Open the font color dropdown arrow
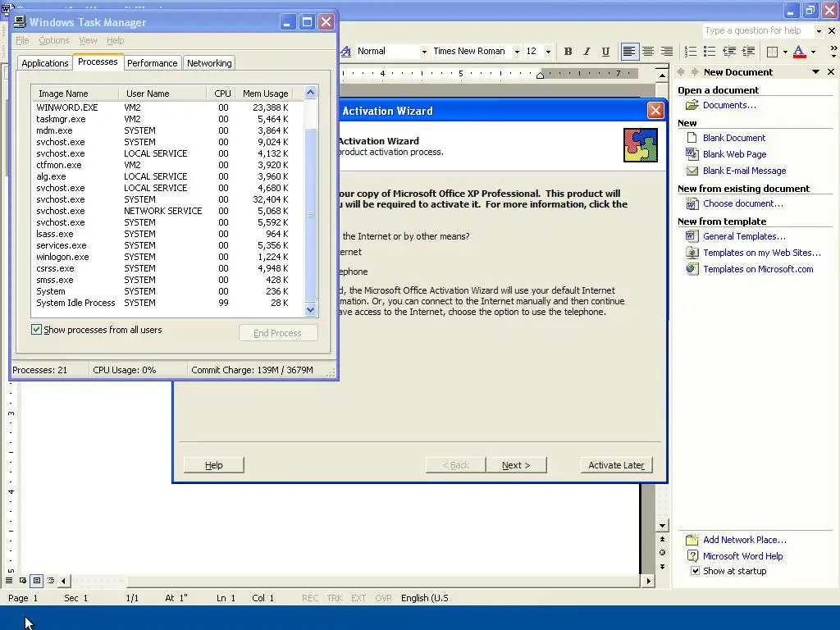This screenshot has width=840, height=630. pyautogui.click(x=813, y=52)
